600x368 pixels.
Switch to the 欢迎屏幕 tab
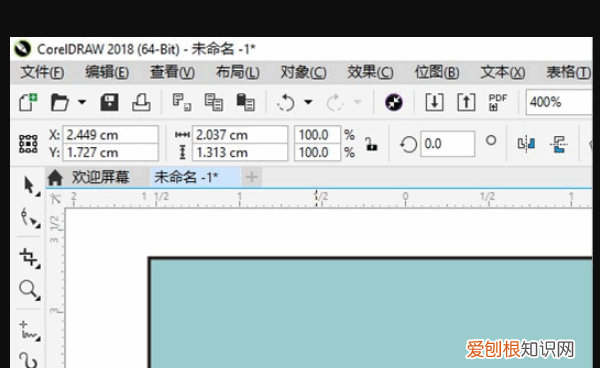pyautogui.click(x=89, y=177)
